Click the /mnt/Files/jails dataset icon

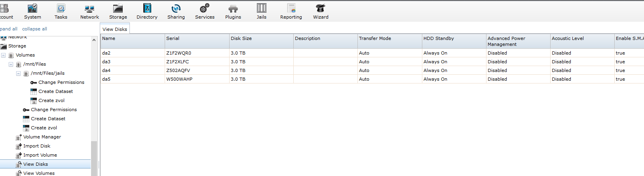[26, 74]
